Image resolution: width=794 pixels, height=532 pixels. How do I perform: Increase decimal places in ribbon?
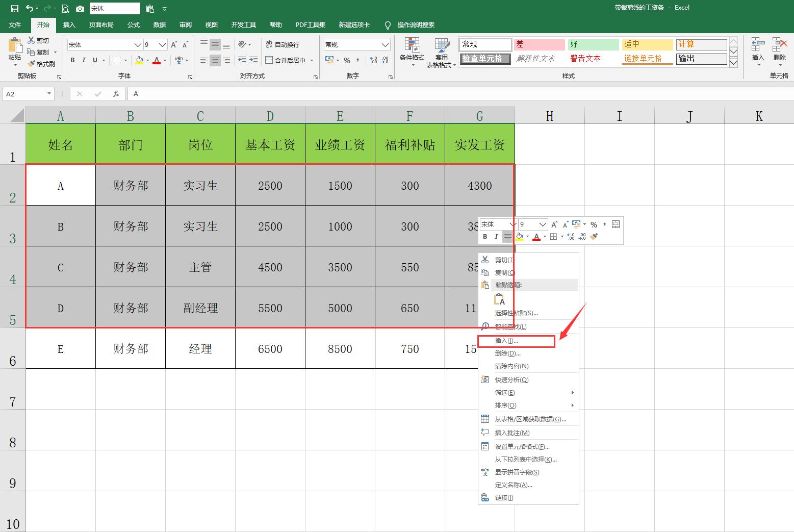[x=374, y=60]
